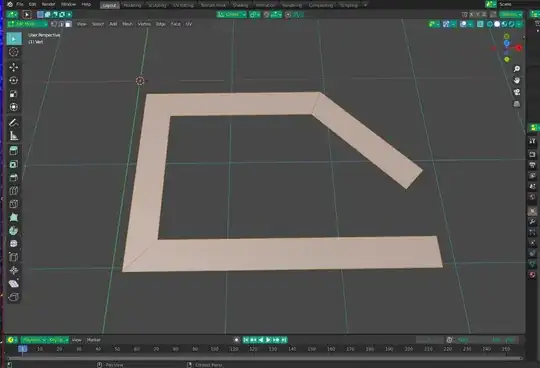This screenshot has height=368, width=540.
Task: Open the Mesh menu in viewport header
Action: pyautogui.click(x=127, y=24)
